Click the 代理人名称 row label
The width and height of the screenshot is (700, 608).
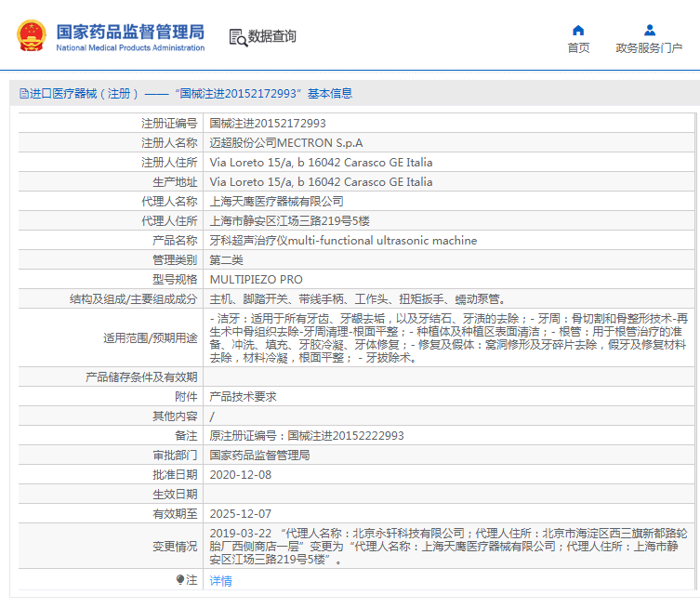click(169, 202)
